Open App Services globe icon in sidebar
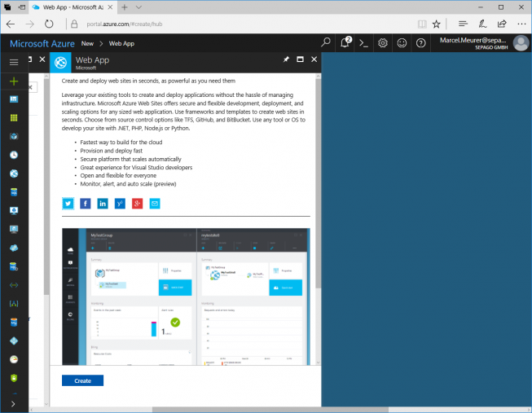Screen dimensions: 532x413 click(x=14, y=174)
